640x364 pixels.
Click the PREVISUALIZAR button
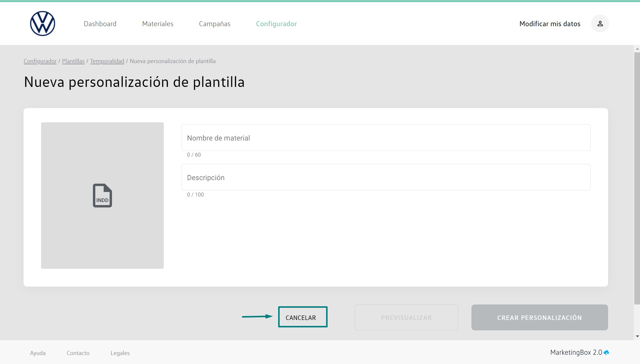click(406, 318)
